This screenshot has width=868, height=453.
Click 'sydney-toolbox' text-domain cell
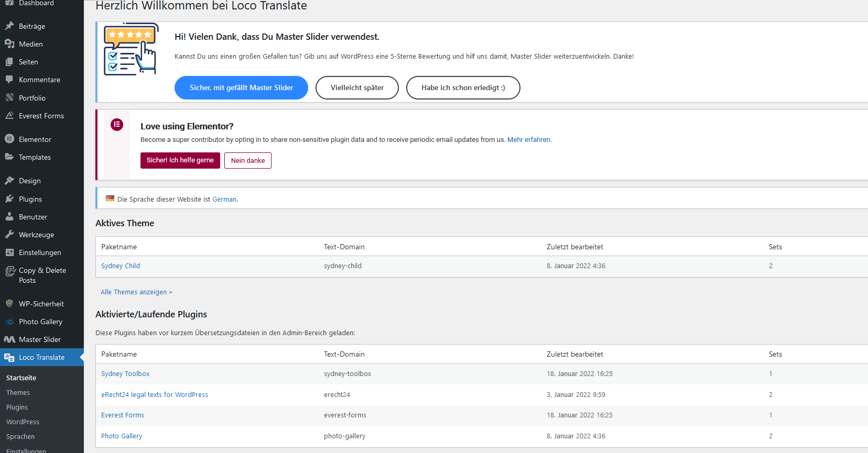pos(348,374)
